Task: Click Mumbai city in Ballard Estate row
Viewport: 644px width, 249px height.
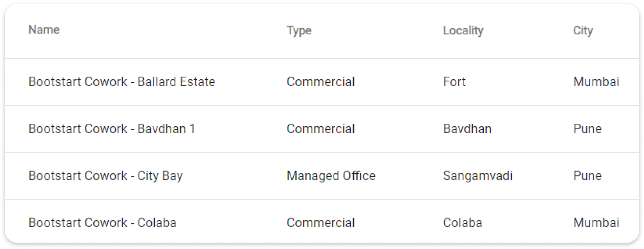Action: click(596, 82)
